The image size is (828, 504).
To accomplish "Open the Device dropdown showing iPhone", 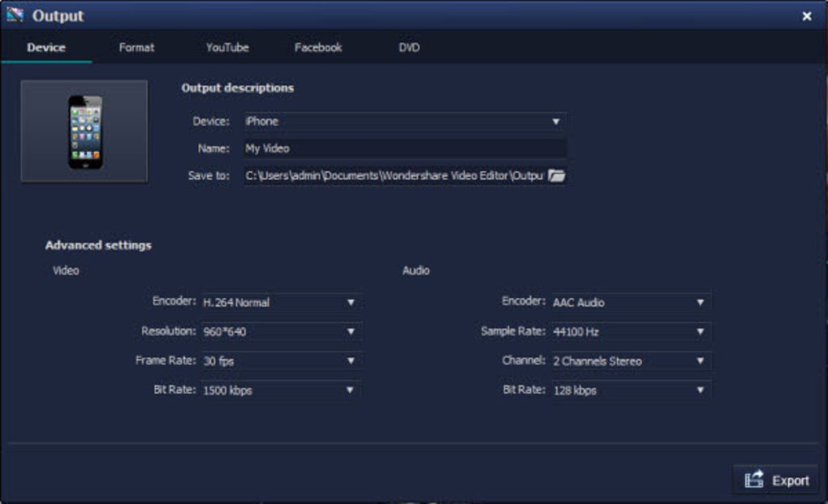I will point(405,122).
